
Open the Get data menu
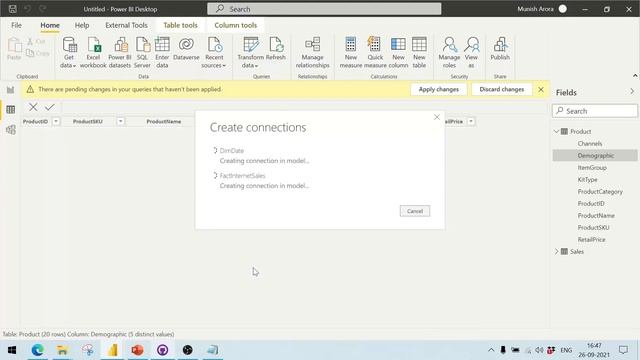pos(69,52)
